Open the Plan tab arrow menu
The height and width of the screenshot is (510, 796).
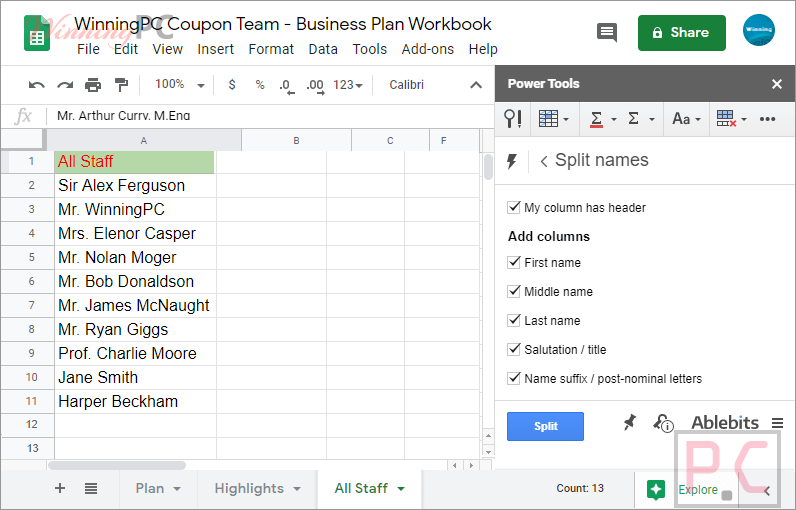[x=177, y=489]
